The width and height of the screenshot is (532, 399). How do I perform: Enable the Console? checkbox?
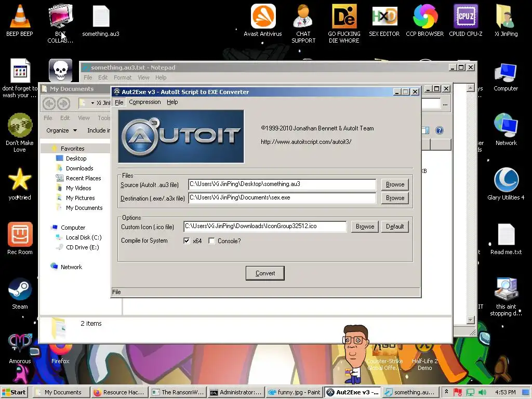(x=212, y=241)
